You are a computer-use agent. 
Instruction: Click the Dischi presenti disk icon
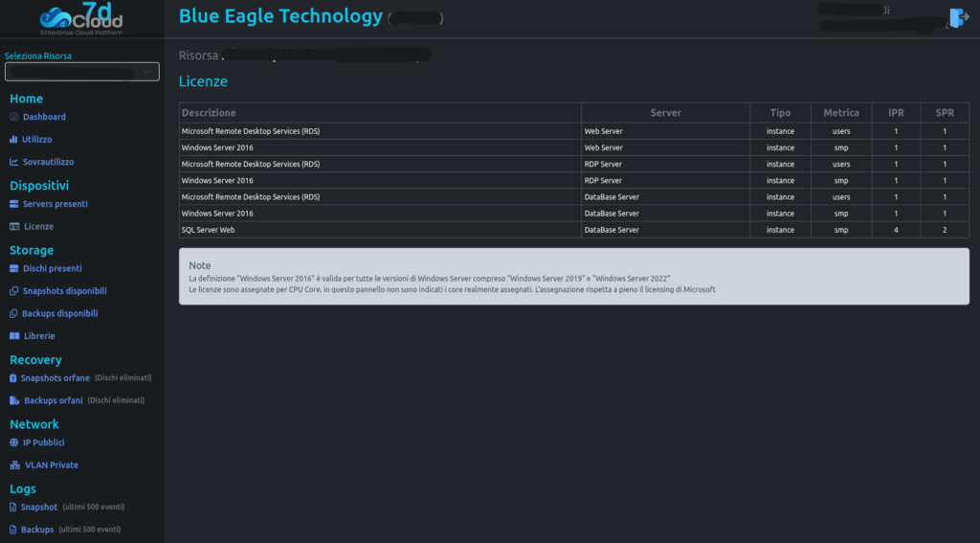[13, 269]
